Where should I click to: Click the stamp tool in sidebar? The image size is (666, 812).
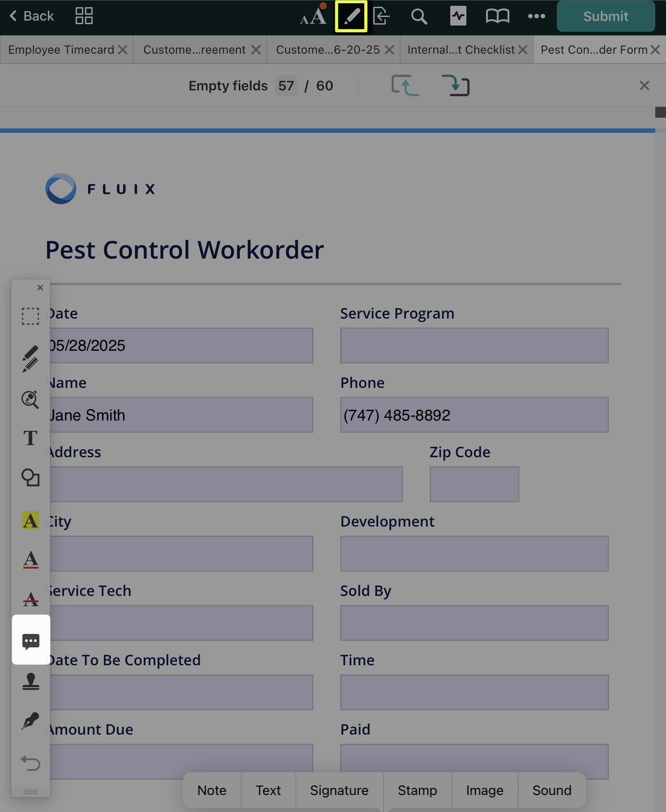click(x=30, y=681)
